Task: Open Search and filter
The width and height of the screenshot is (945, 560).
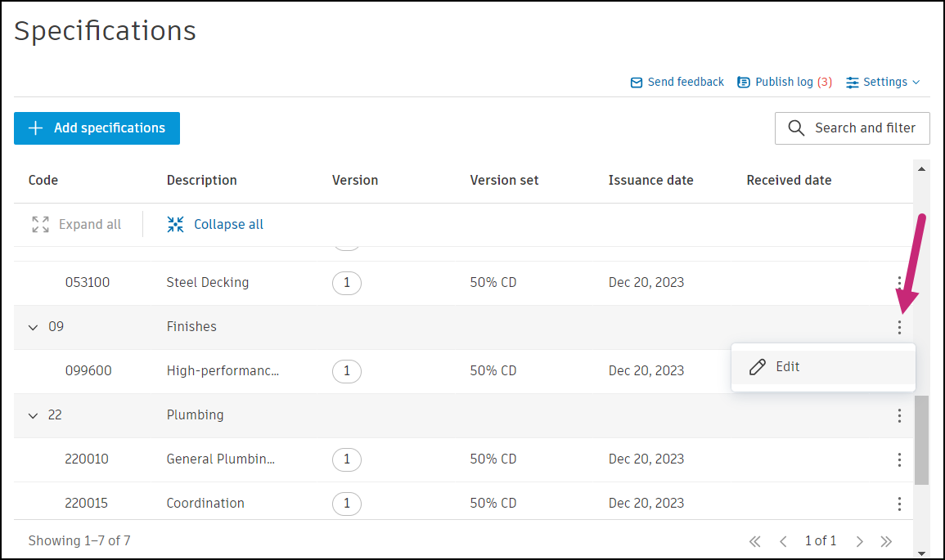Action: [852, 128]
